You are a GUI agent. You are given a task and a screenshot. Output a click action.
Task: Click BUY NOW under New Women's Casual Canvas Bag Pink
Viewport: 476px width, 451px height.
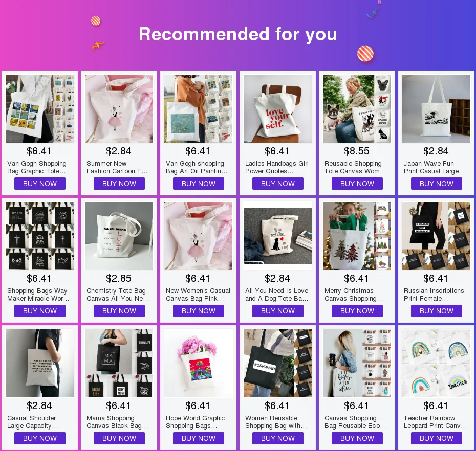tap(199, 311)
